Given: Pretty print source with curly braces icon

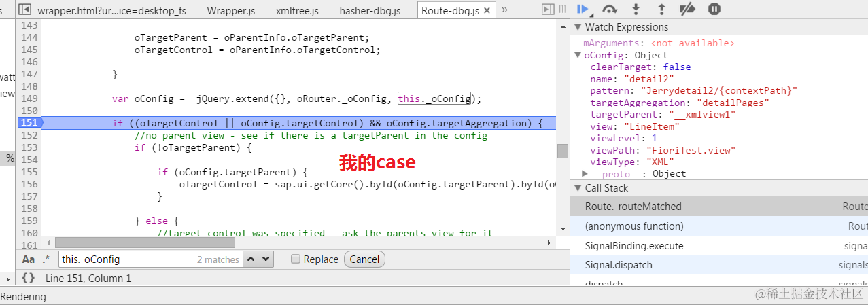Looking at the screenshot, I should click(x=28, y=278).
